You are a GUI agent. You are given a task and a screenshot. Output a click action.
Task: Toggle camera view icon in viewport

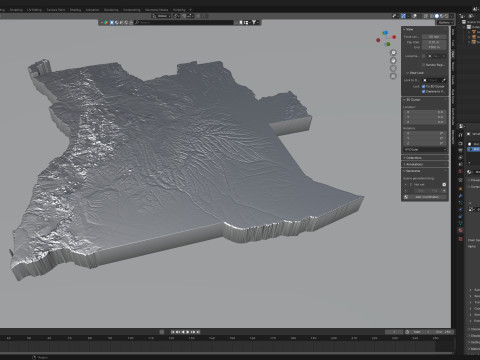click(x=393, y=68)
